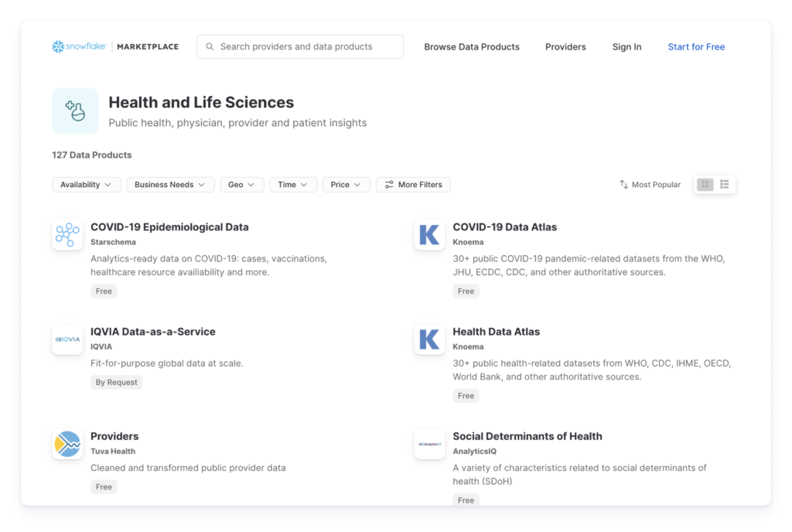Toggle the Most Popular sort order

pyautogui.click(x=650, y=184)
